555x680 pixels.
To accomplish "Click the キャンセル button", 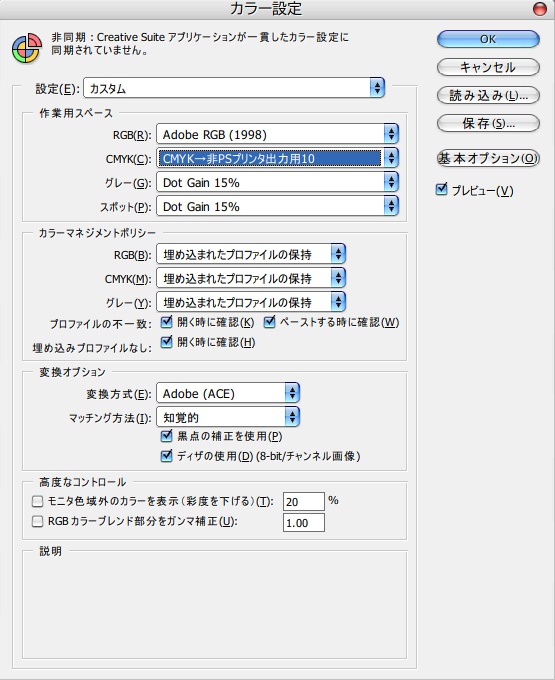I will pyautogui.click(x=488, y=67).
